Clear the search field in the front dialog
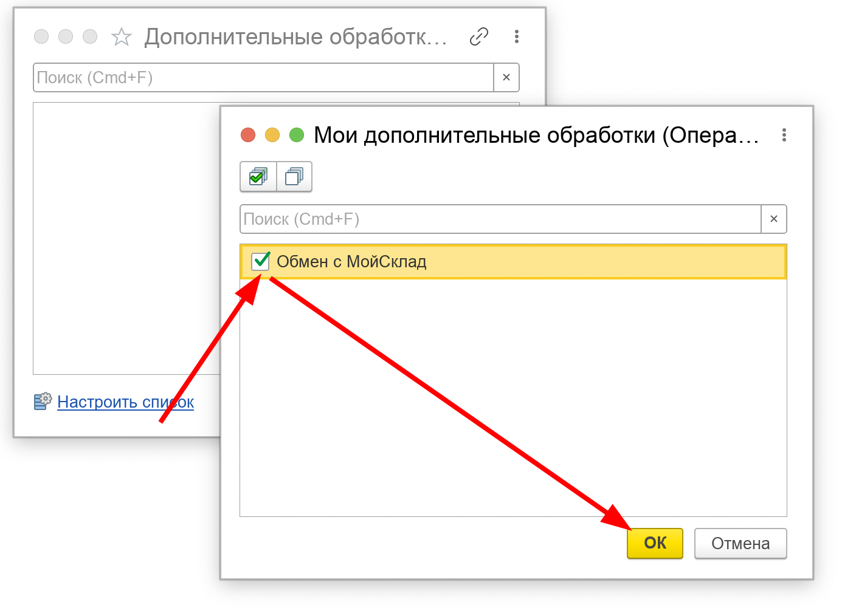The height and width of the screenshot is (616, 856). pos(774,219)
